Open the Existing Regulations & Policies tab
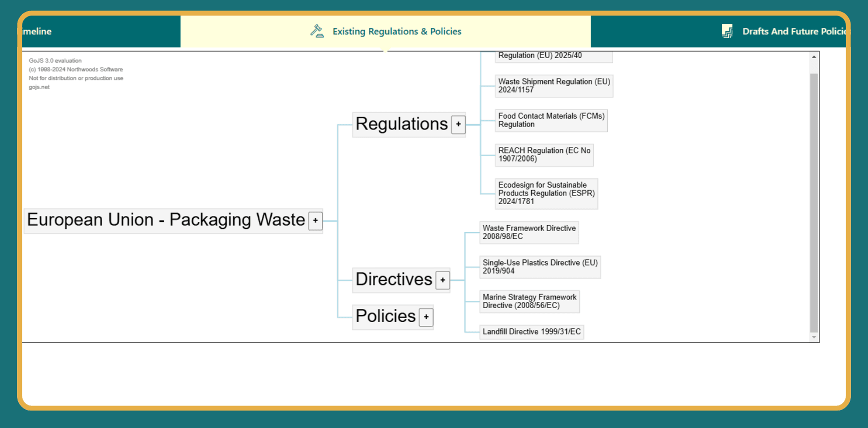This screenshot has width=868, height=428. tap(385, 31)
